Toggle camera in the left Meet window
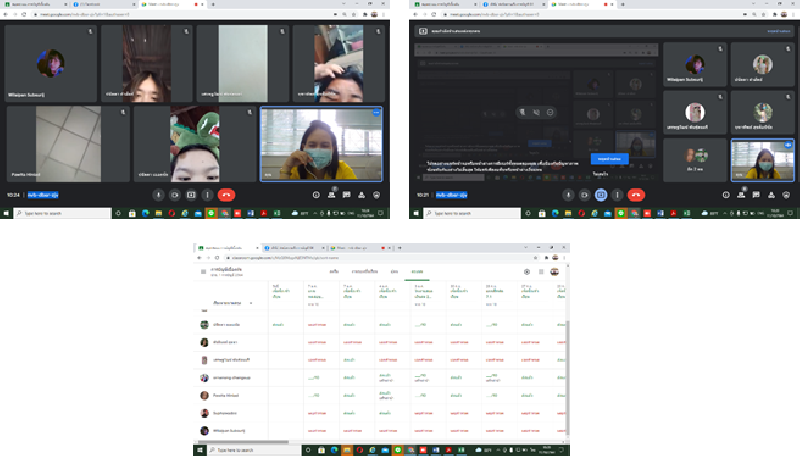800x456 pixels. pos(174,195)
